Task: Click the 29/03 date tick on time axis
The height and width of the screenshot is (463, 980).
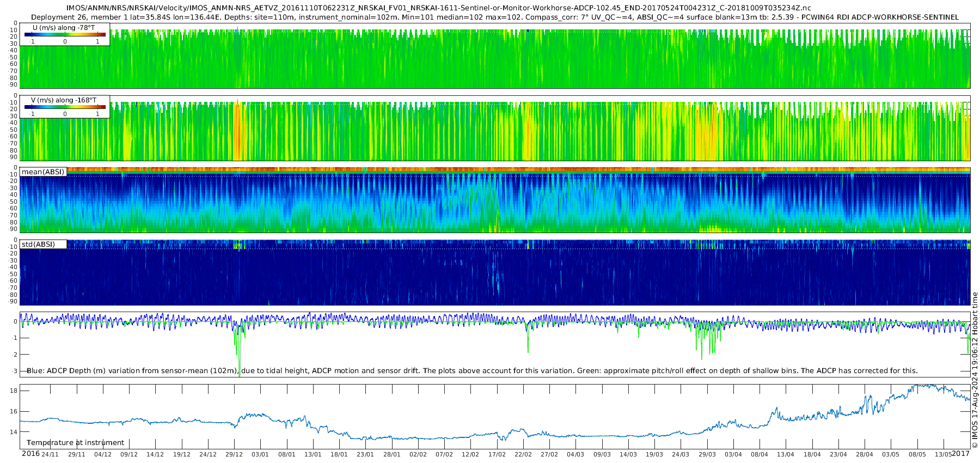Action: 707,454
